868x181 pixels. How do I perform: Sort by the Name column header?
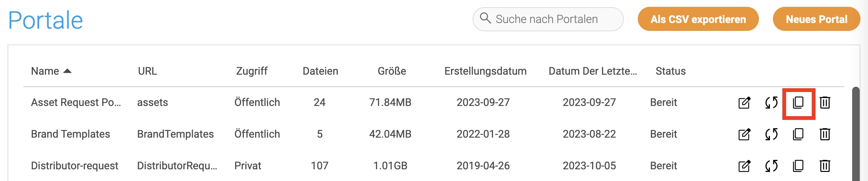coord(45,71)
